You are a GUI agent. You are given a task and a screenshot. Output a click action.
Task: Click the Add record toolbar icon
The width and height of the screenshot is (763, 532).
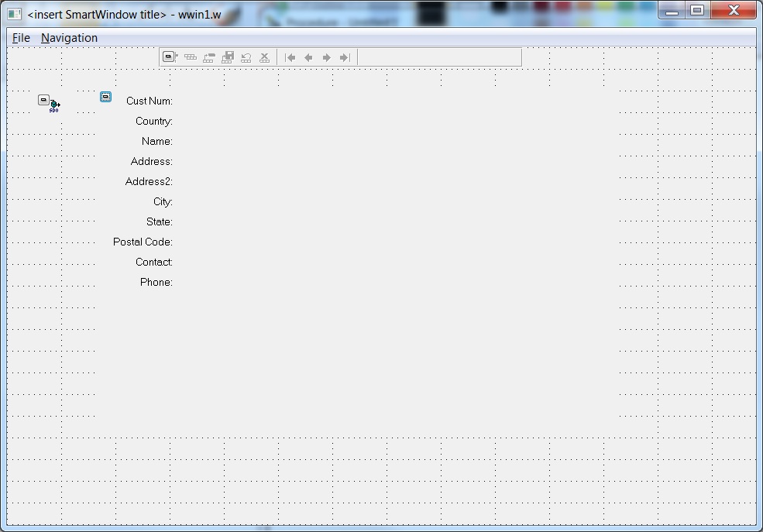[x=191, y=57]
